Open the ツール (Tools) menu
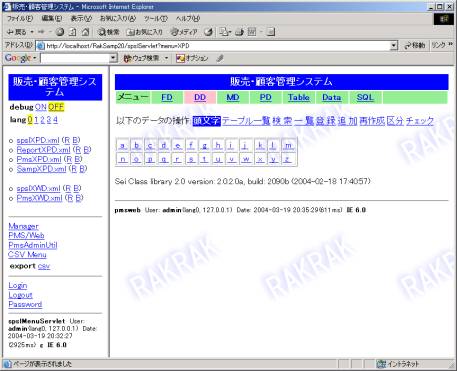457x371 pixels. click(x=155, y=19)
